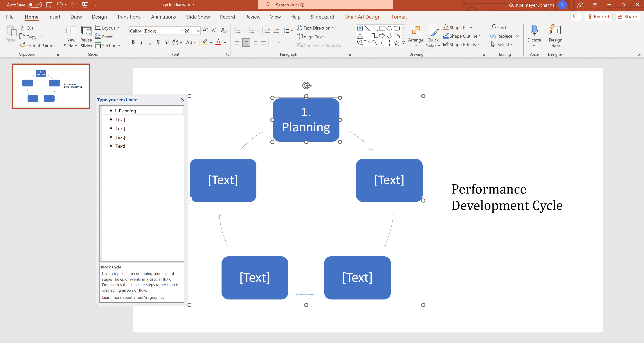Click the Share button
The width and height of the screenshot is (644, 343).
tap(627, 17)
